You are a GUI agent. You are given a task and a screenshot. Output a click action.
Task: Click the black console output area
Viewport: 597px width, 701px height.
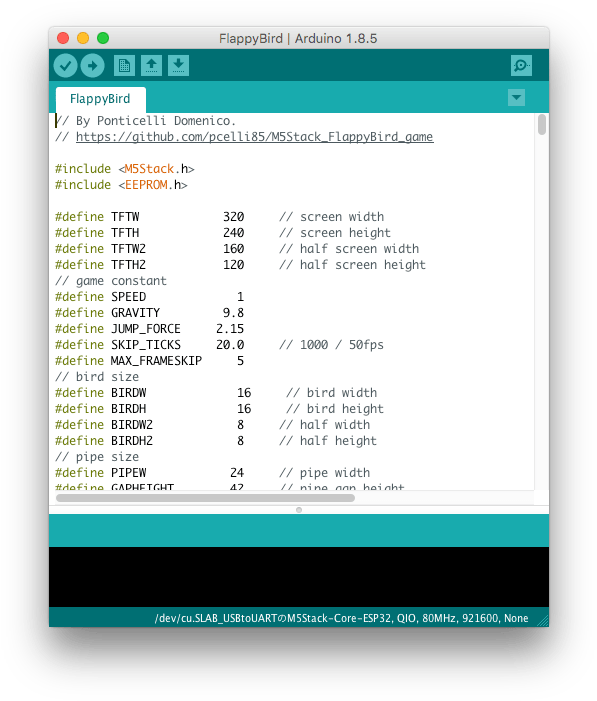tap(299, 577)
